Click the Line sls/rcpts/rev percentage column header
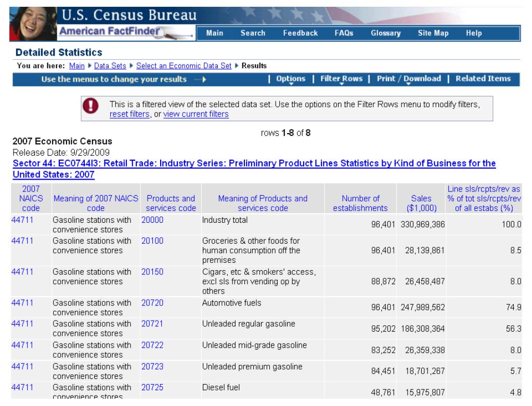 click(x=484, y=198)
